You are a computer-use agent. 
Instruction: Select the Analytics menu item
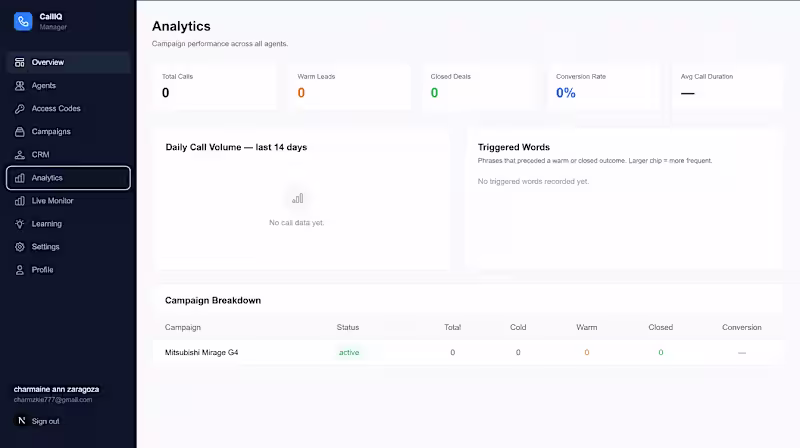(68, 178)
